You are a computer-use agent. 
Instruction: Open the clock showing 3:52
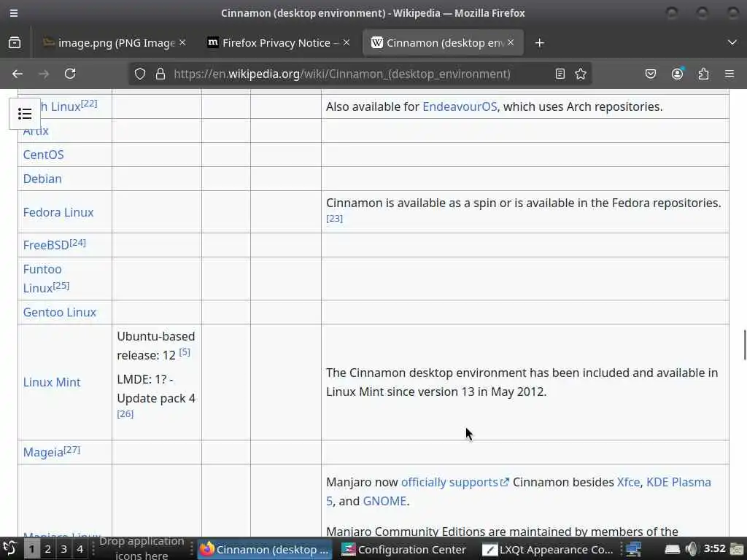click(x=715, y=548)
